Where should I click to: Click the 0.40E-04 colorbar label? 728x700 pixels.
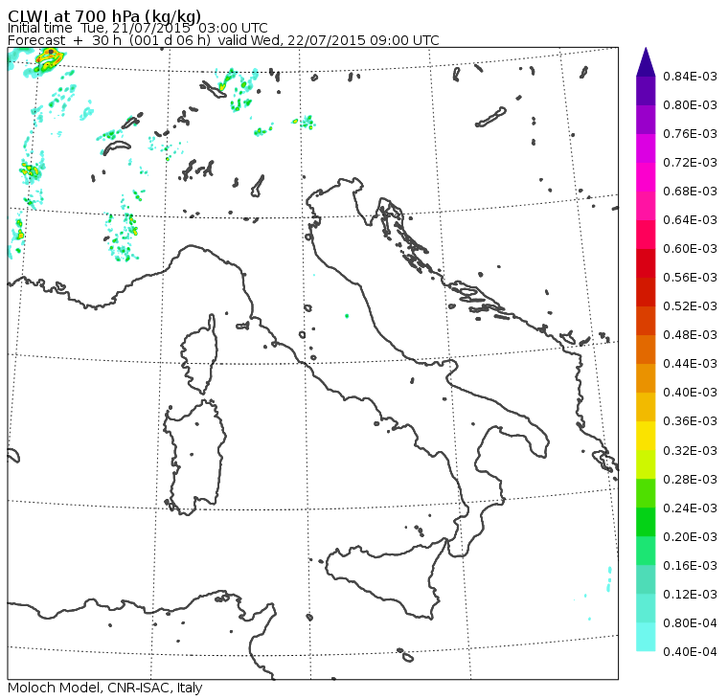(690, 652)
